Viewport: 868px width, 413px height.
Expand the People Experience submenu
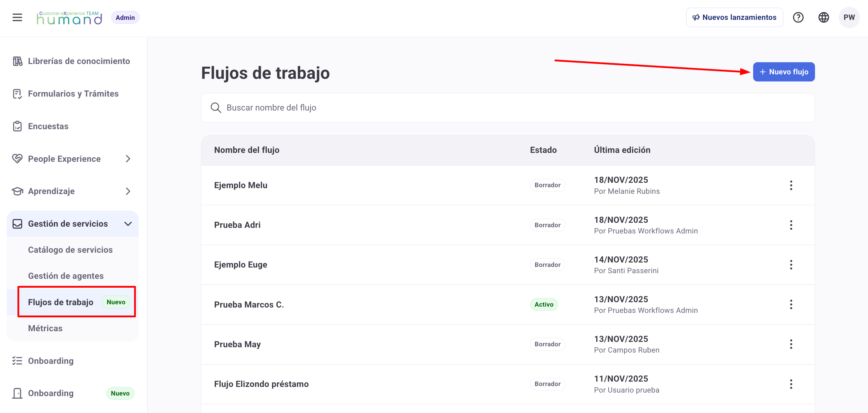tap(128, 159)
